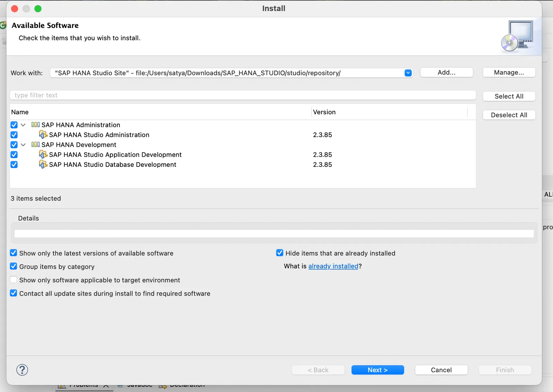Click the Studio Database Development feature icon
Screen dimensions: 553x392
(x=43, y=164)
